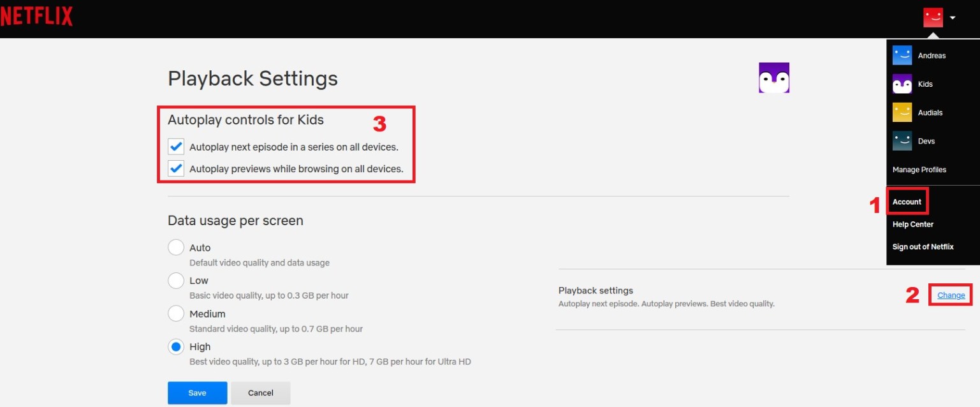The width and height of the screenshot is (980, 407).
Task: Select the Devs profile avatar
Action: (x=902, y=141)
